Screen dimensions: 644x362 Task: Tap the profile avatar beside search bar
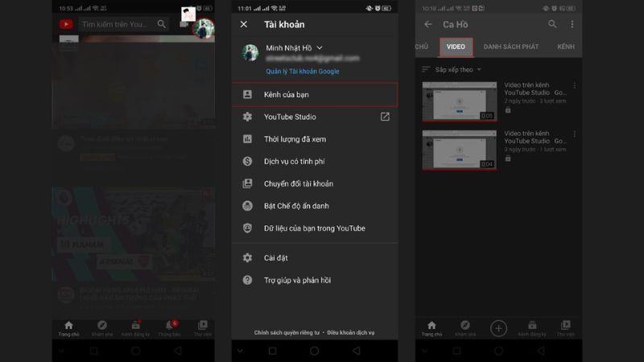tap(204, 27)
